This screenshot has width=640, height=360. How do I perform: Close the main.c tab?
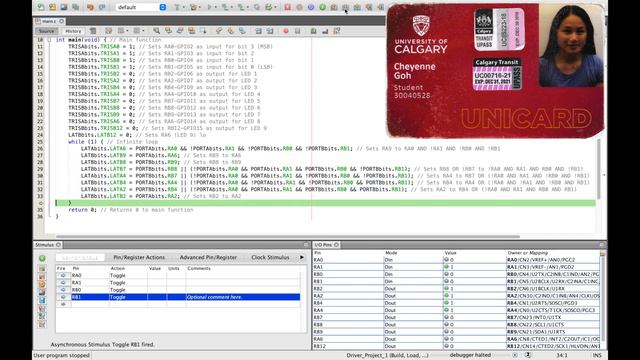click(x=62, y=21)
